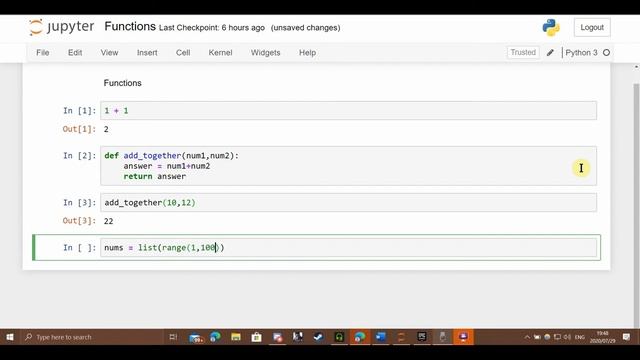This screenshot has width=640, height=360.
Task: Open the action center notifications icon
Action: coord(627,337)
